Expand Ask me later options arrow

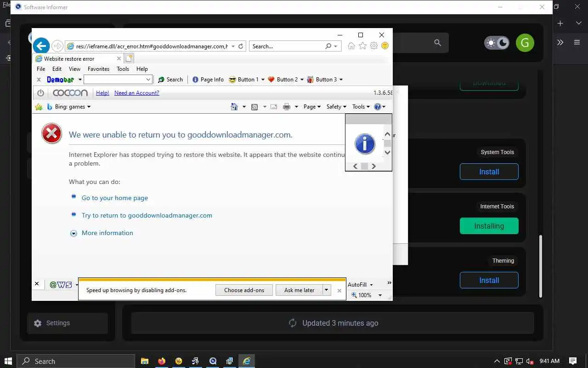[x=326, y=290]
